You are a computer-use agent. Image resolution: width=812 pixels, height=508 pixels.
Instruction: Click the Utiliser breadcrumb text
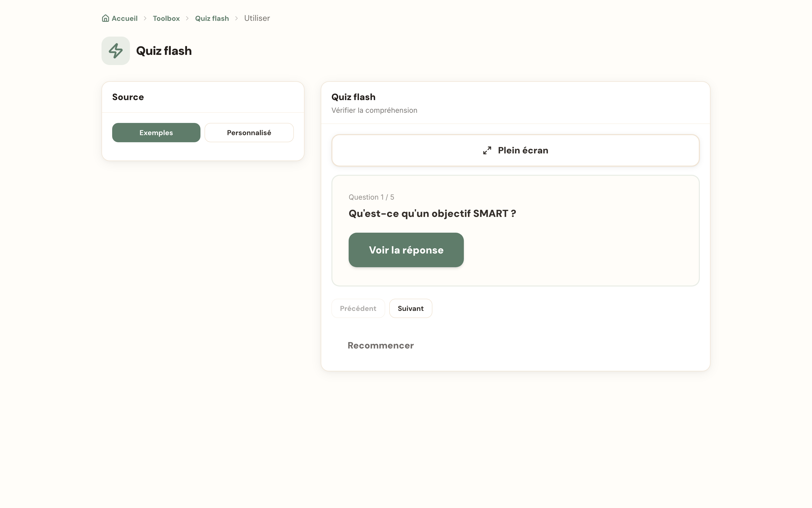[x=257, y=18]
